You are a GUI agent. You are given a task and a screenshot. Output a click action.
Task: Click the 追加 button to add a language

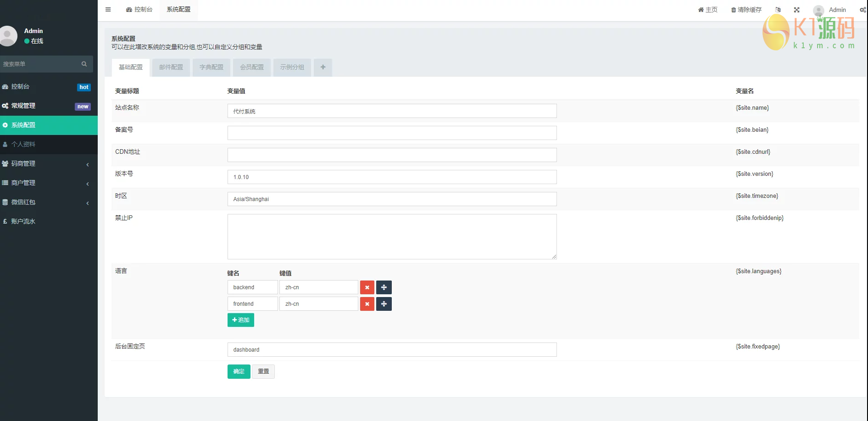241,320
